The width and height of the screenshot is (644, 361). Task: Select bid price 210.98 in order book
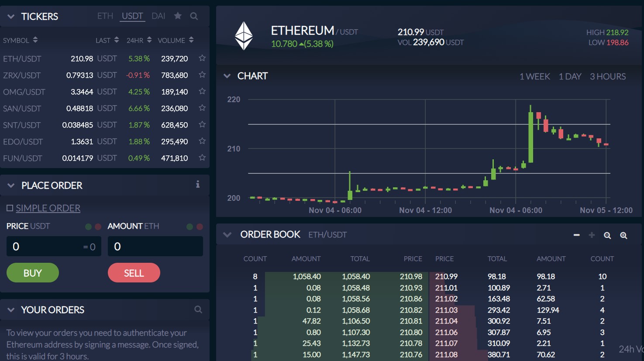411,276
